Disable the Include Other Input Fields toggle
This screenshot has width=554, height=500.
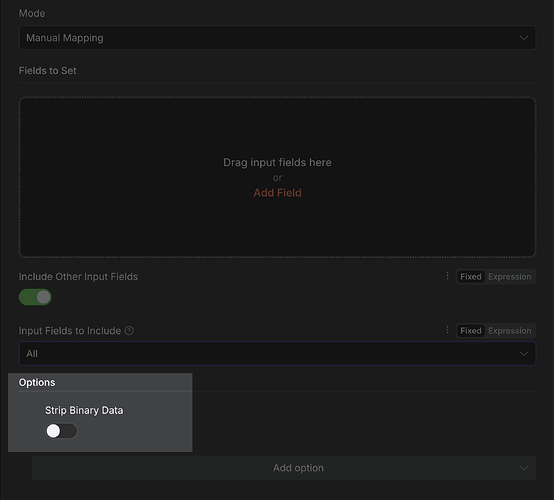35,297
